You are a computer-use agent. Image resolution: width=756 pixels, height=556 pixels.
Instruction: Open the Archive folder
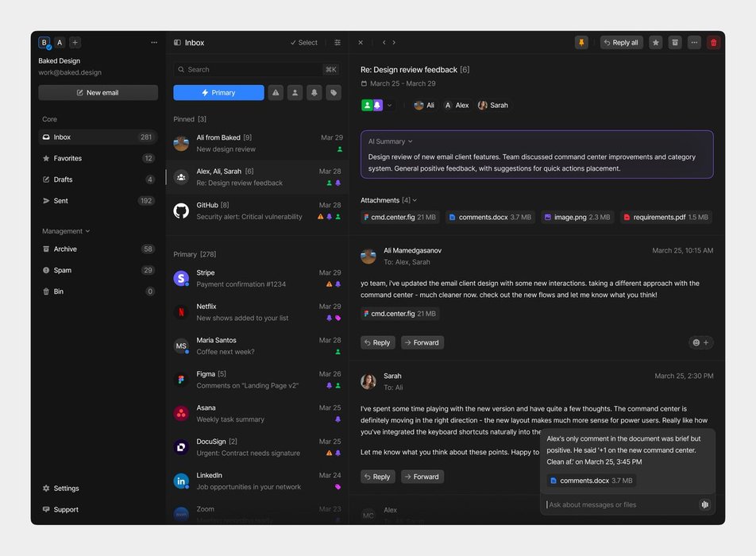98,249
